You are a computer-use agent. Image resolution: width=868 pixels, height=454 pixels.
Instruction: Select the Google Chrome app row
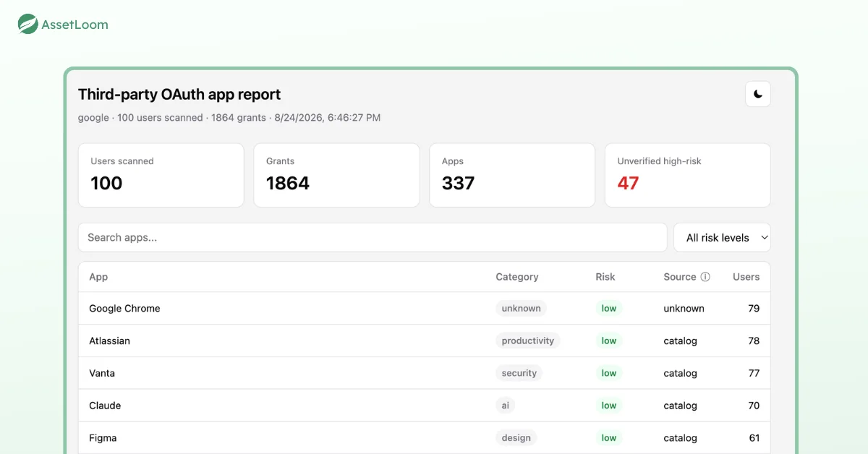coord(425,308)
